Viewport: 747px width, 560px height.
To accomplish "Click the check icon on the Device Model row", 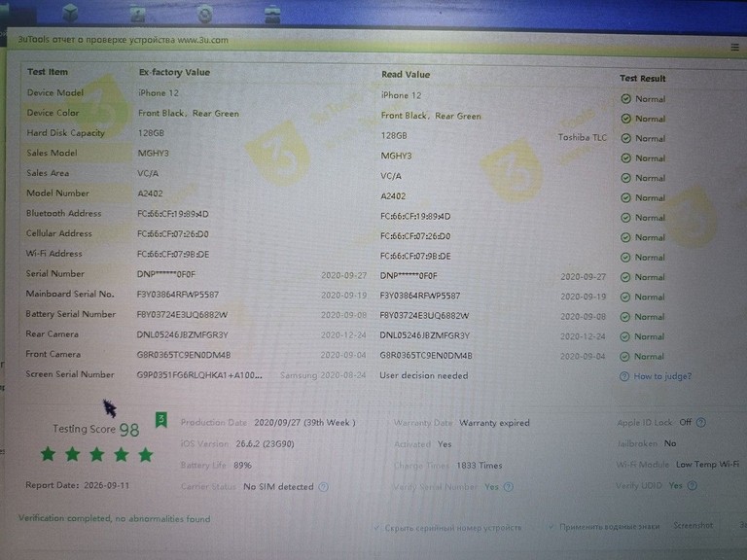I will pyautogui.click(x=626, y=98).
